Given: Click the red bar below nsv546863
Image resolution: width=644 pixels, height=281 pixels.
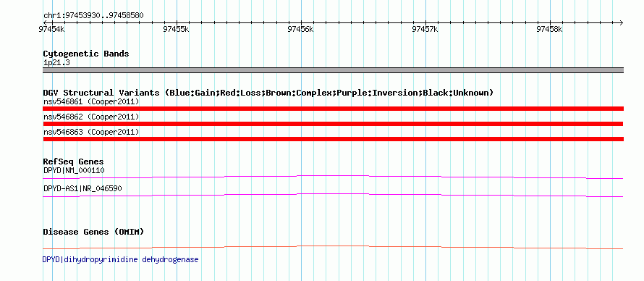Looking at the screenshot, I should tap(333, 139).
